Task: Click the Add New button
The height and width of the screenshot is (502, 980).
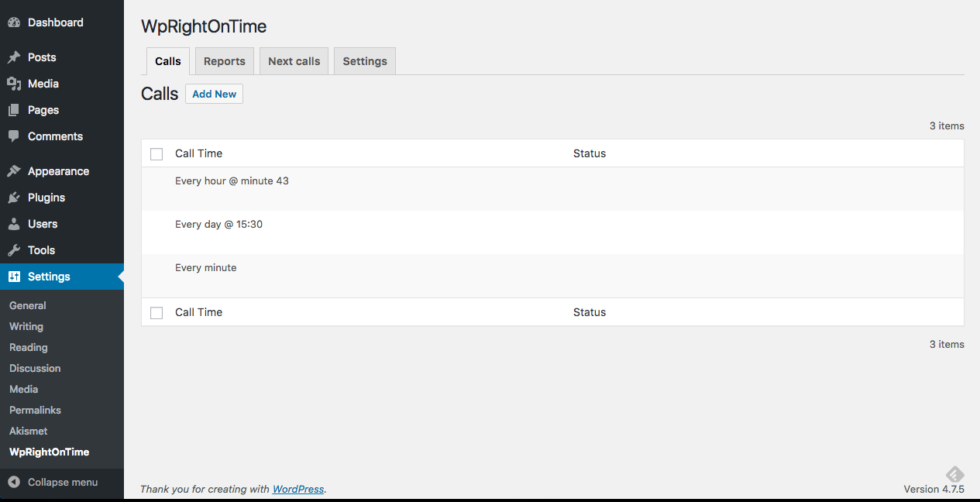Action: pos(215,94)
